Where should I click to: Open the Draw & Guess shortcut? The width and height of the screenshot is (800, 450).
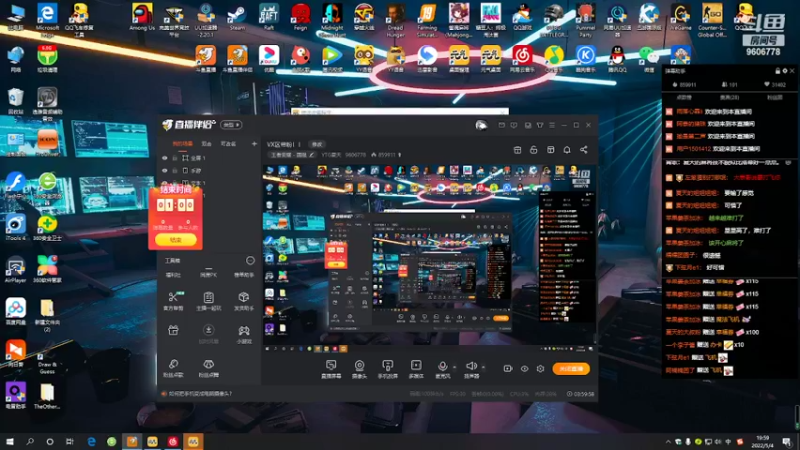click(x=47, y=360)
